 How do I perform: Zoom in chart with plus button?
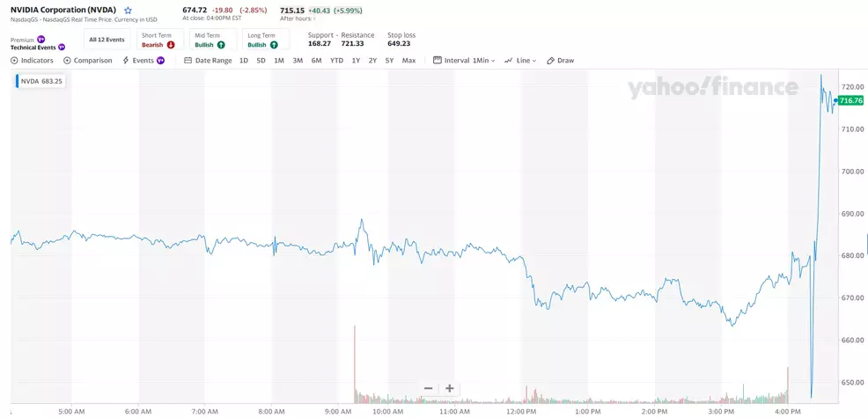tap(449, 388)
